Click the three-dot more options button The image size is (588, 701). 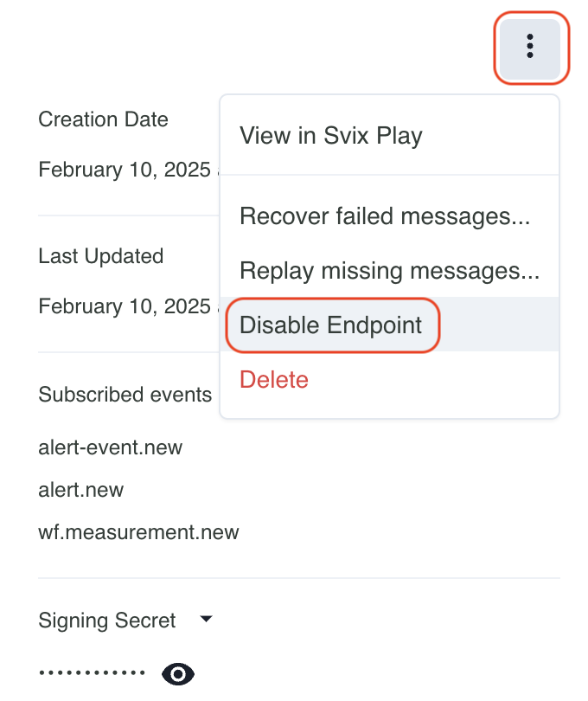530,47
